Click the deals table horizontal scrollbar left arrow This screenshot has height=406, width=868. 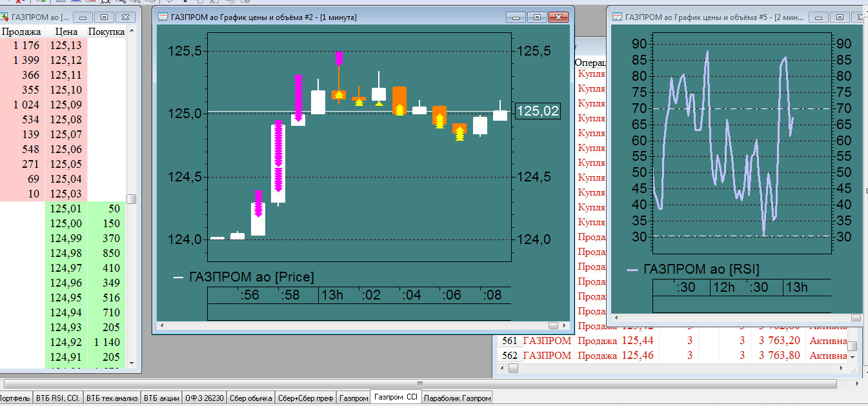coord(501,369)
